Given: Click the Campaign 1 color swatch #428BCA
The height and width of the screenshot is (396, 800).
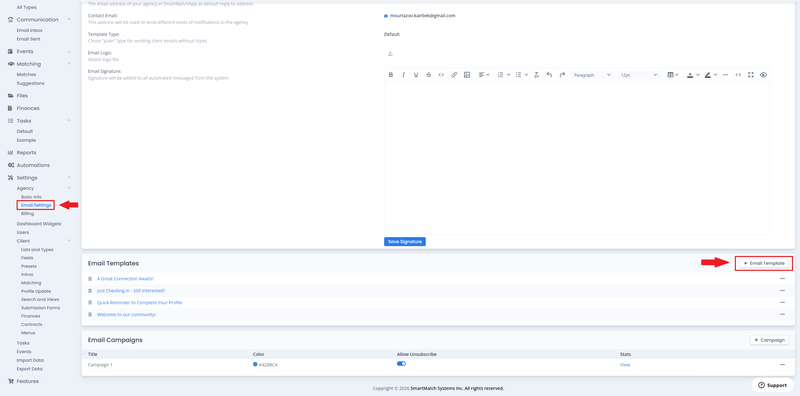Looking at the screenshot, I should pyautogui.click(x=255, y=364).
